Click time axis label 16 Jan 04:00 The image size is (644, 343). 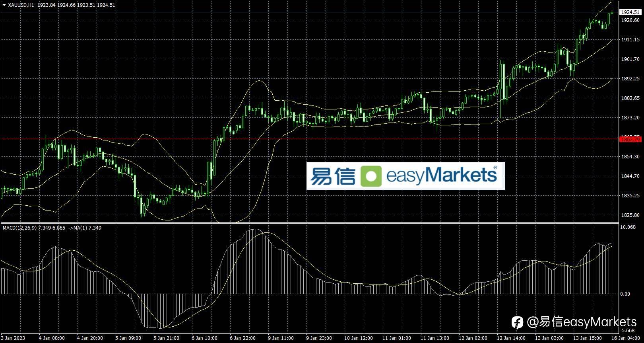[x=625, y=338]
